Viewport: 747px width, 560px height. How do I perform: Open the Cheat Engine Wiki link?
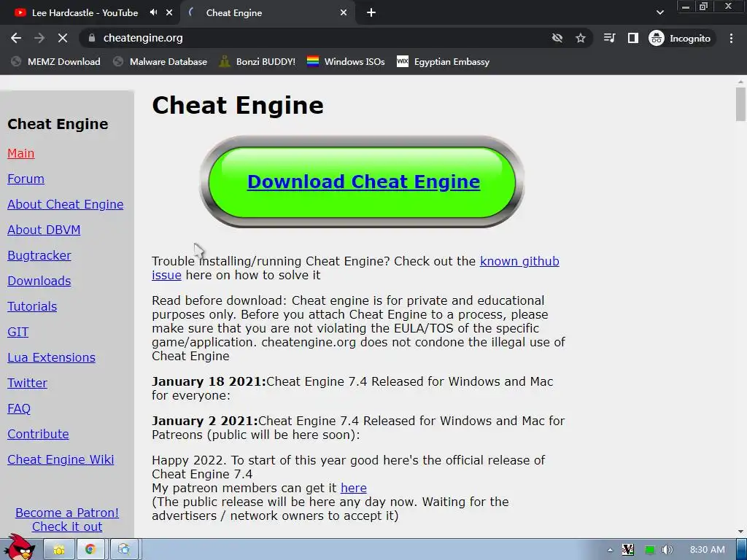point(61,459)
